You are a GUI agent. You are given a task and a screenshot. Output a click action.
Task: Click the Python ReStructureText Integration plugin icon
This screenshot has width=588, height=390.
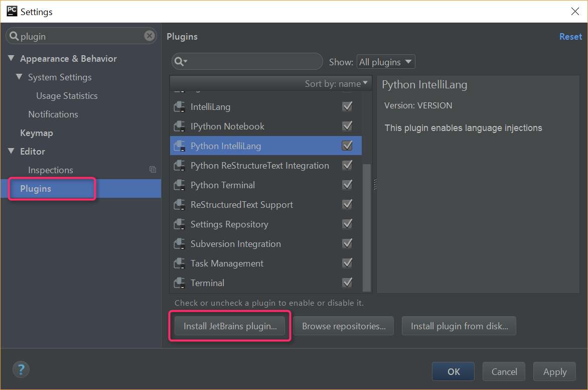pyautogui.click(x=179, y=165)
